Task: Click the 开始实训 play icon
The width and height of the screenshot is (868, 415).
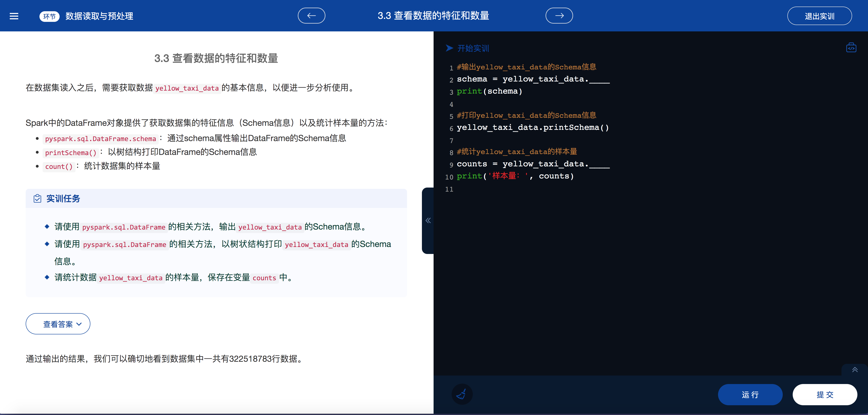Action: (449, 48)
